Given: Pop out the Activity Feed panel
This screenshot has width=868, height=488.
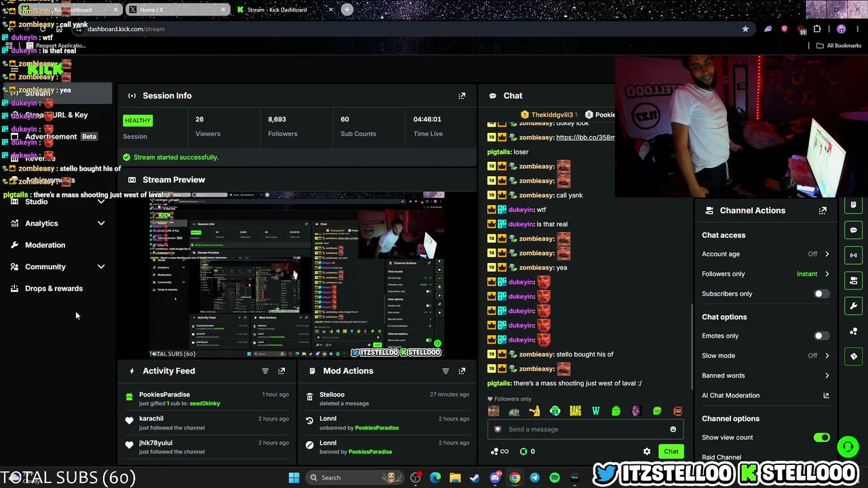Looking at the screenshot, I should [x=281, y=371].
